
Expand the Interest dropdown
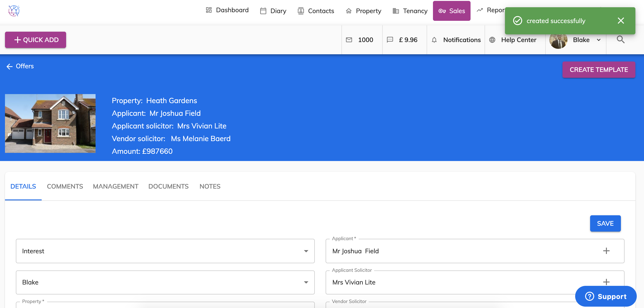pyautogui.click(x=306, y=251)
